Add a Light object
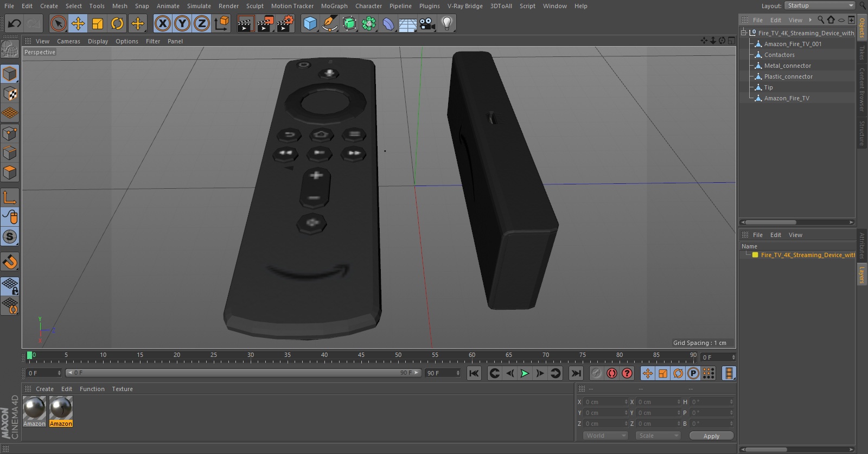 point(447,23)
